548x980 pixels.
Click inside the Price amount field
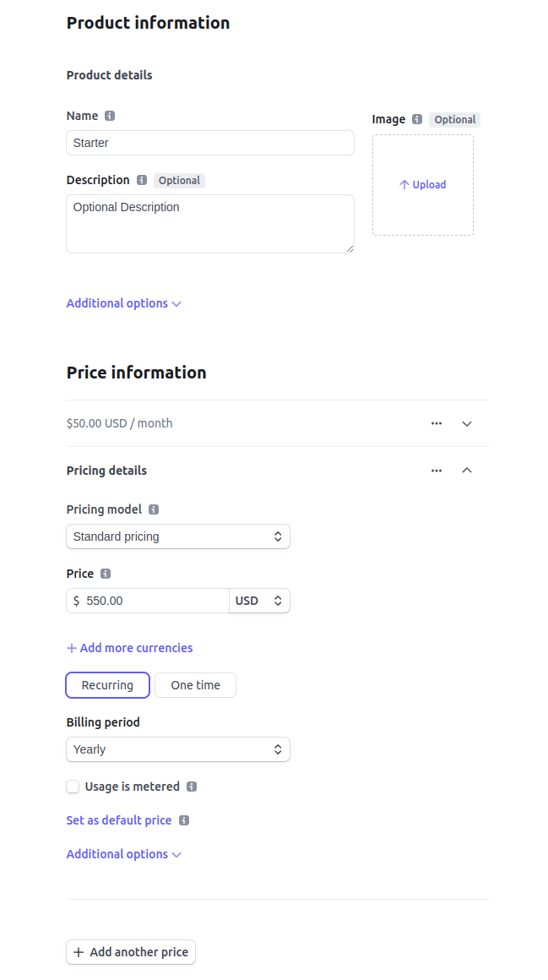click(x=148, y=601)
